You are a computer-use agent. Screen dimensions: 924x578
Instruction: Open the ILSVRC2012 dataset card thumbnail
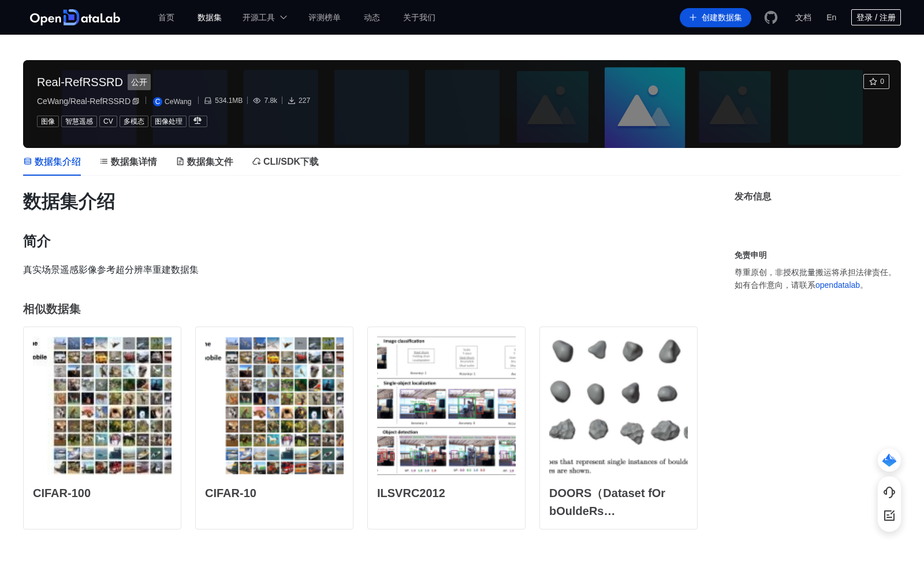click(446, 406)
